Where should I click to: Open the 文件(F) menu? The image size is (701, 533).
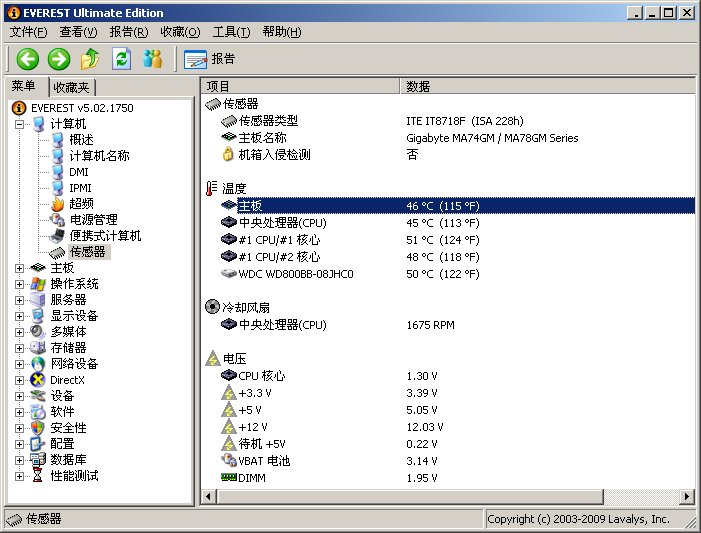28,32
